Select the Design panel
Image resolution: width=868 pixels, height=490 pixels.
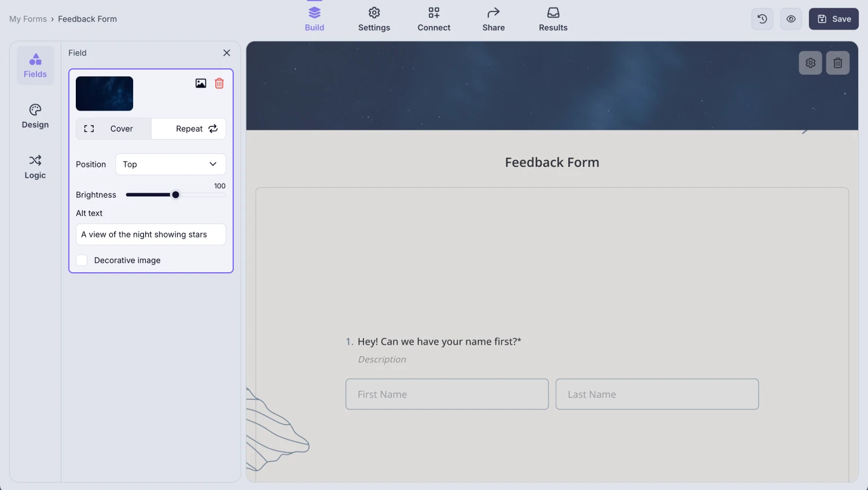pos(35,116)
